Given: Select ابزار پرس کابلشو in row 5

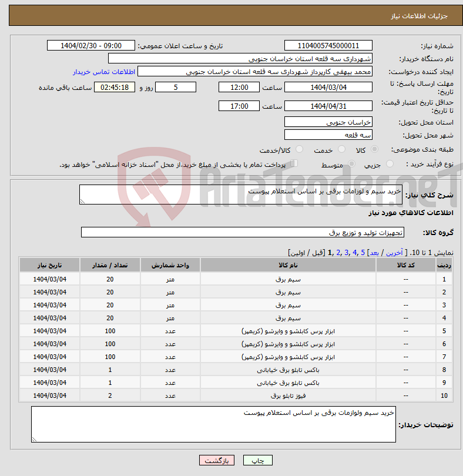Looking at the screenshot, I should pos(288,331).
